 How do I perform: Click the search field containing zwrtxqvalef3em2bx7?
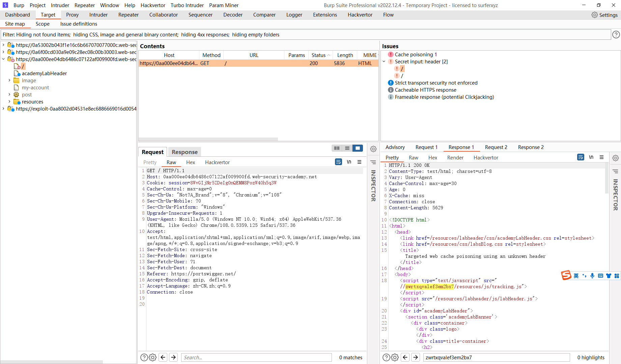497,358
